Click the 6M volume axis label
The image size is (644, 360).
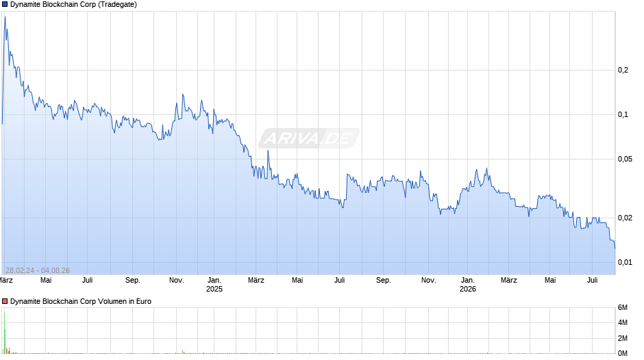pos(623,307)
